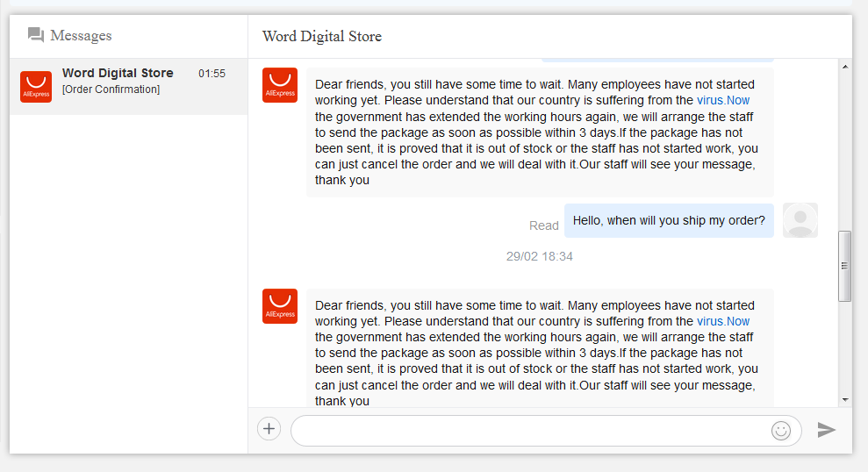Click the Messages panel title
The height and width of the screenshot is (472, 868).
tap(81, 35)
